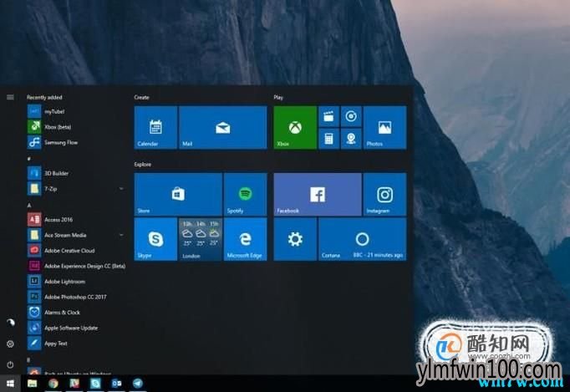
Task: Launch the Microsoft Edge tile
Action: 246,239
